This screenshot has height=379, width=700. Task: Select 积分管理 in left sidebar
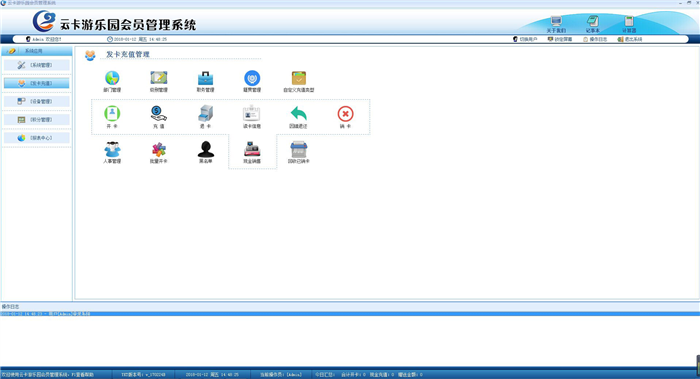[37, 120]
